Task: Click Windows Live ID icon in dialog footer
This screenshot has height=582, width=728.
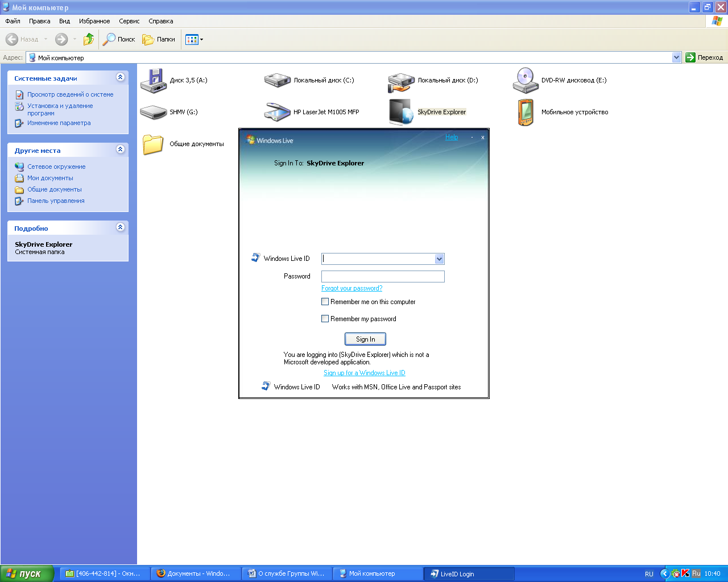Action: tap(266, 386)
